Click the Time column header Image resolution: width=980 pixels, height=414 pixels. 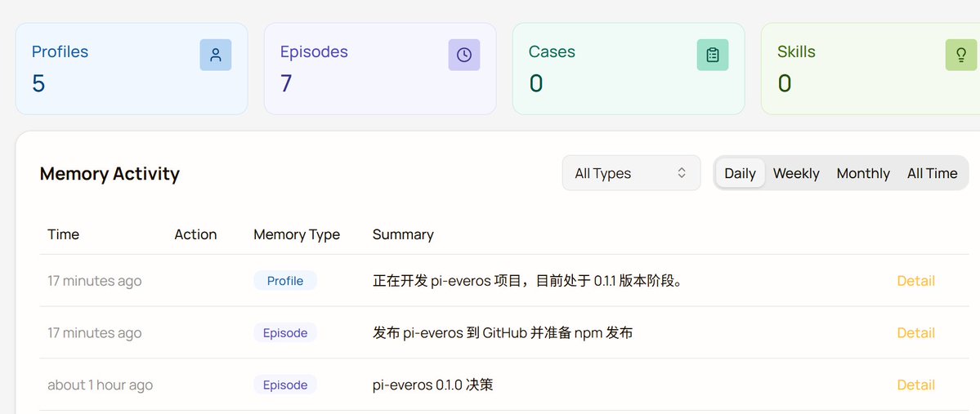[63, 235]
